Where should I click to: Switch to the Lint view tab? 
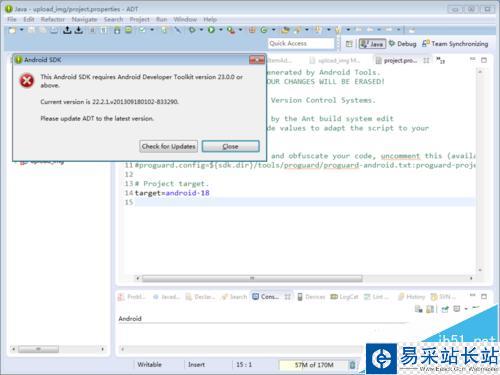tap(376, 297)
